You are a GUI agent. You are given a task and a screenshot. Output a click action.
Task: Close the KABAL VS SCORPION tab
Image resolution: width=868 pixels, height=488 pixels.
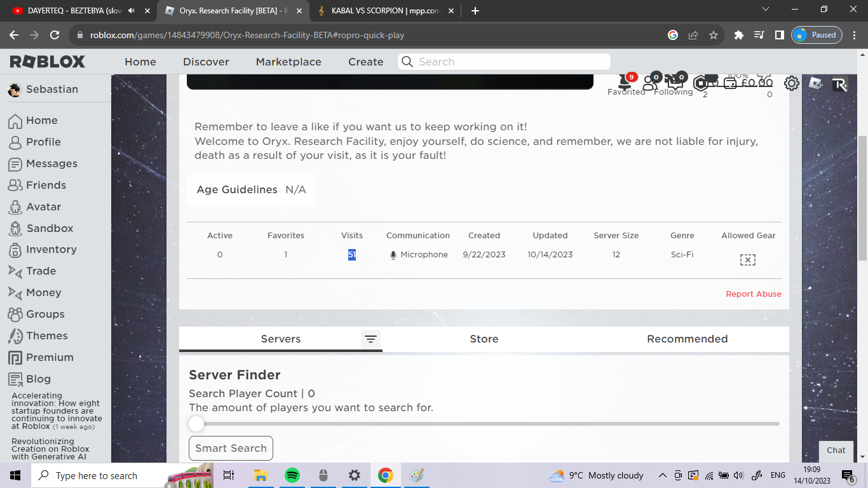(450, 11)
